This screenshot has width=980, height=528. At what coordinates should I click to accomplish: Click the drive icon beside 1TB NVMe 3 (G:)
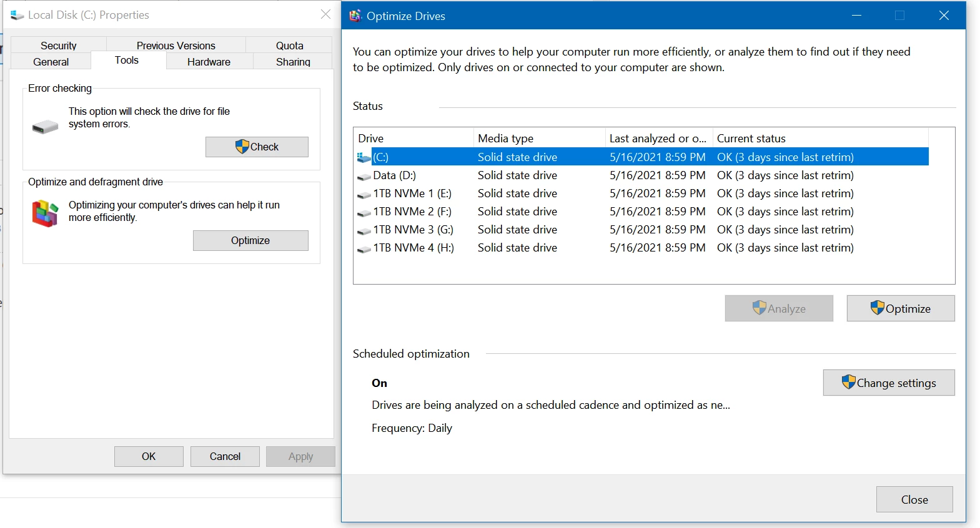(364, 231)
